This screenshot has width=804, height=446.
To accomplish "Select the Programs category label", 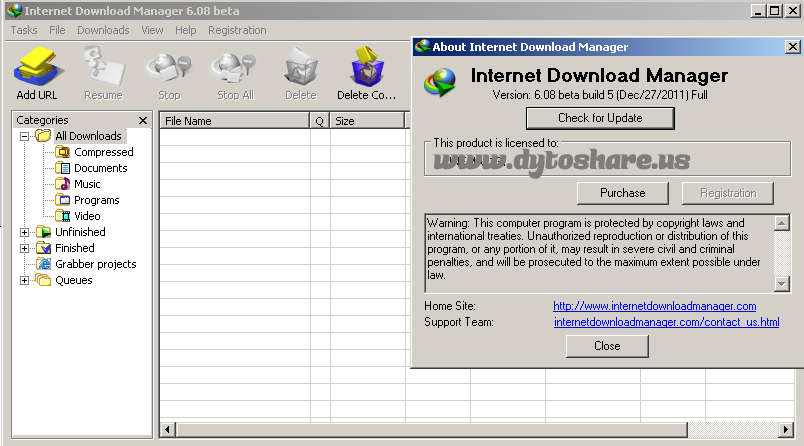I will [96, 200].
